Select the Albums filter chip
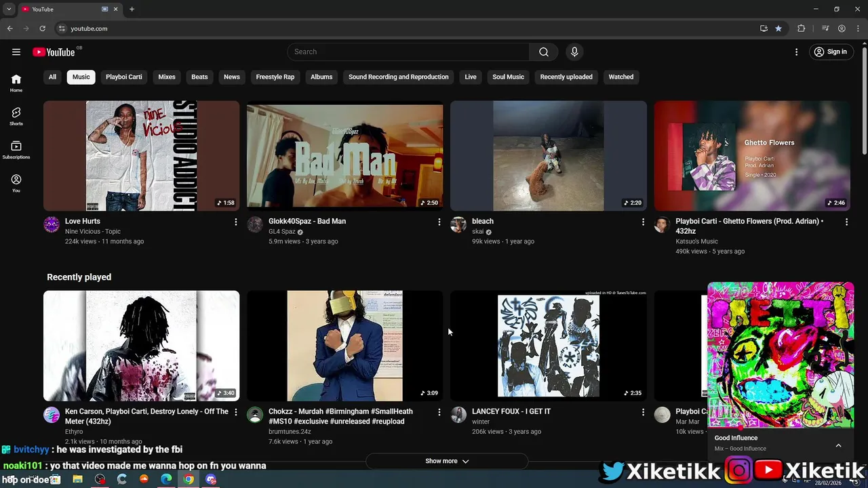 tap(321, 77)
